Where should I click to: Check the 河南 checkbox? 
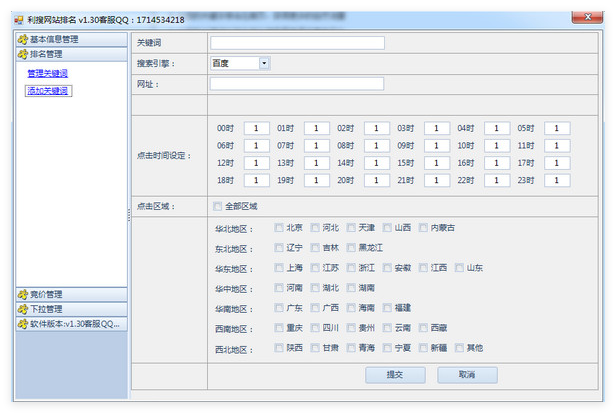point(279,288)
